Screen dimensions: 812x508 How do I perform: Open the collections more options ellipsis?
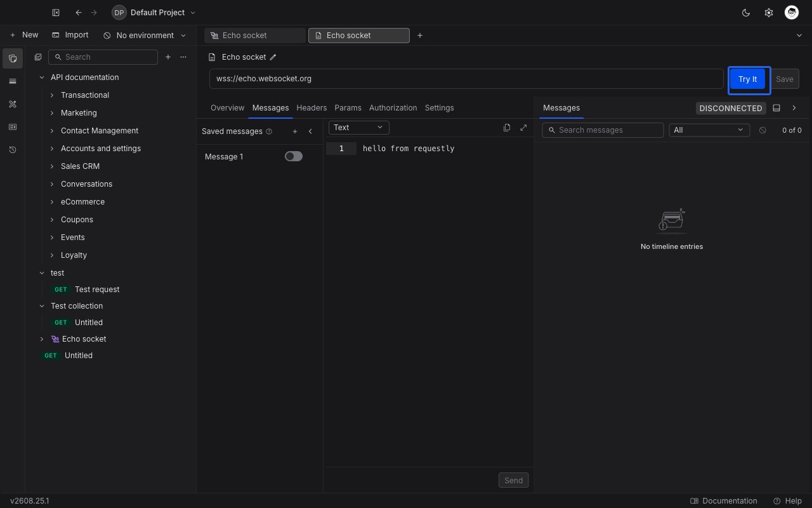click(183, 57)
